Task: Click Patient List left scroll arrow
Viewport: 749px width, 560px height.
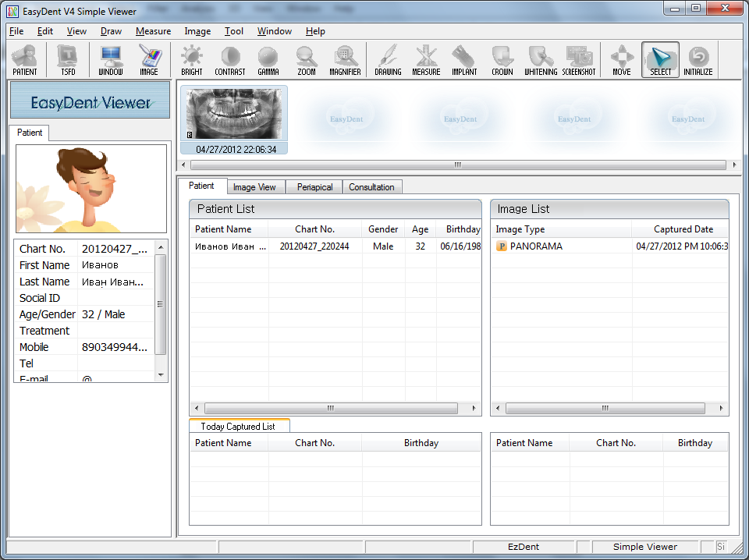Action: click(197, 408)
